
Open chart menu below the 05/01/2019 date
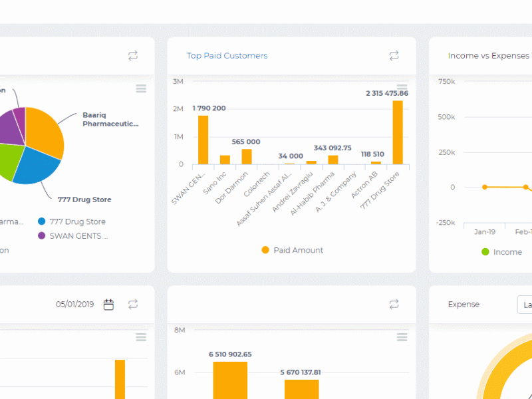tap(141, 337)
